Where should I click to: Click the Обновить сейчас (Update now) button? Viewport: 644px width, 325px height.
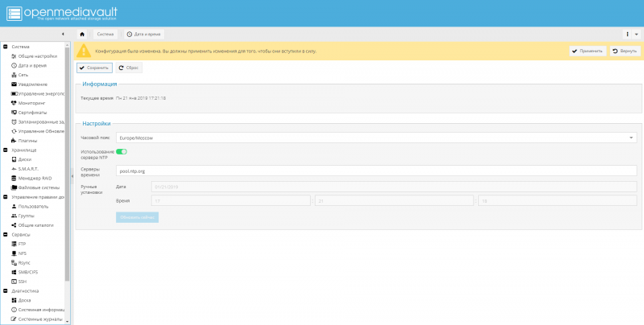[x=137, y=217]
